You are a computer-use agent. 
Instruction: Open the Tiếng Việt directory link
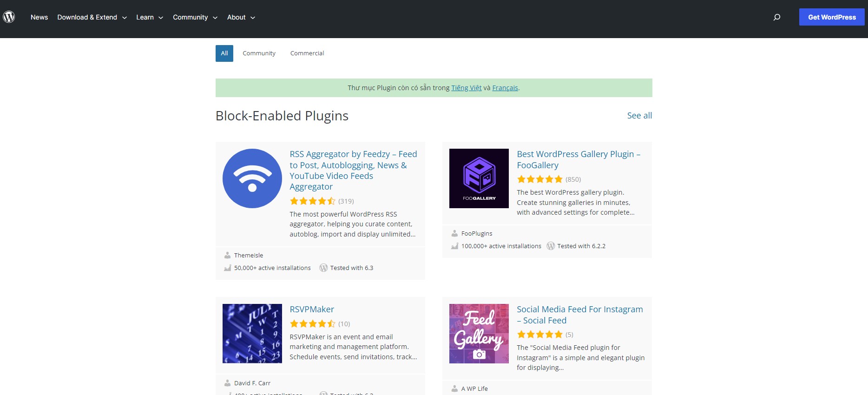[466, 88]
